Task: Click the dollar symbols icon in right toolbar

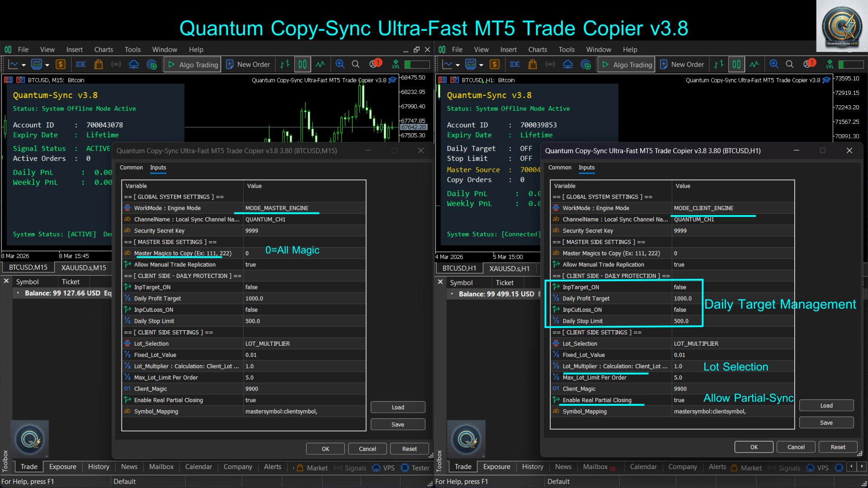Action: tap(495, 65)
